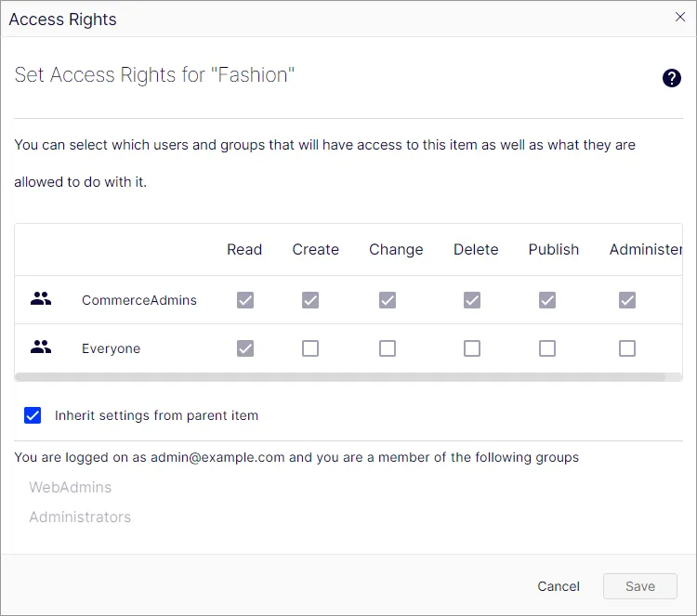Enable Create permission for Everyone
The height and width of the screenshot is (616, 697).
tap(310, 348)
